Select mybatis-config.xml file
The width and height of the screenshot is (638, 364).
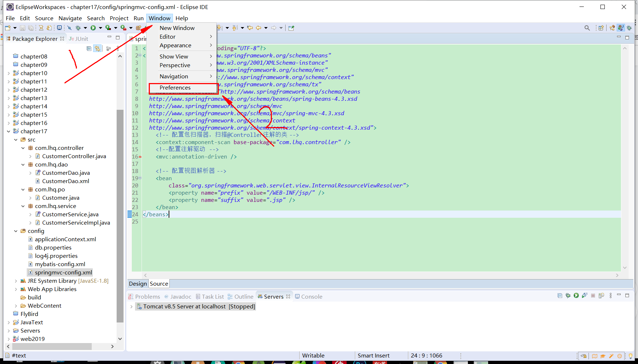click(x=60, y=264)
